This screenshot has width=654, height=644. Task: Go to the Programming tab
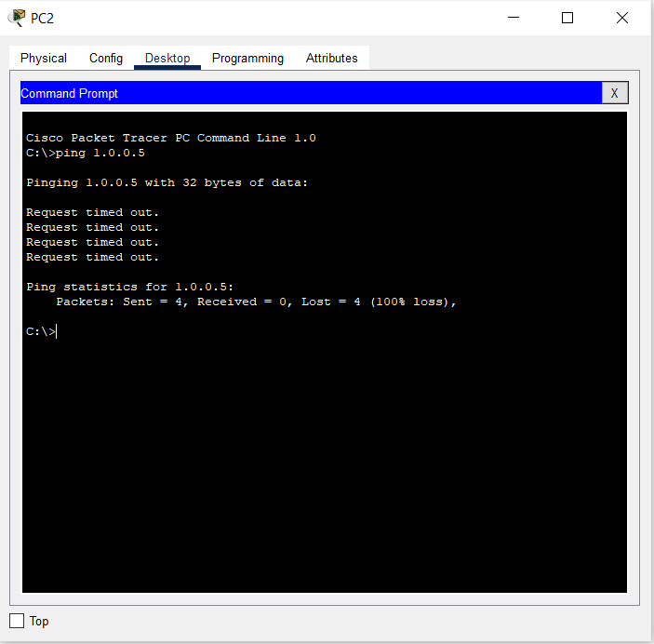[x=247, y=58]
